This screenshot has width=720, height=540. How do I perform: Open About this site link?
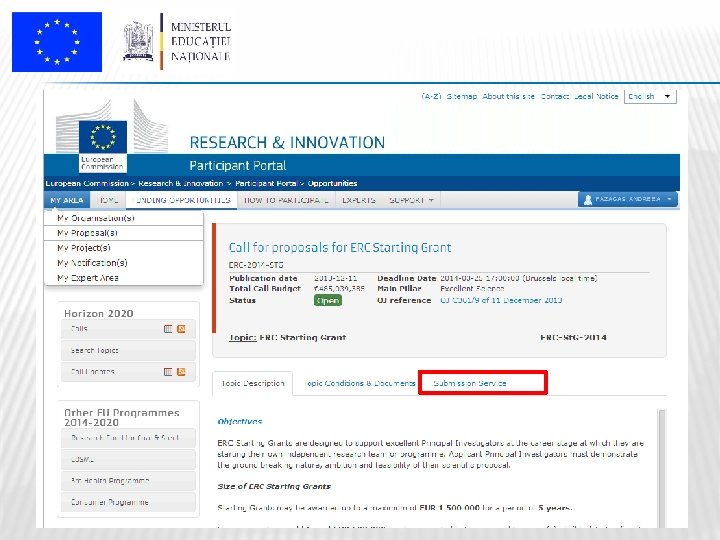point(508,96)
